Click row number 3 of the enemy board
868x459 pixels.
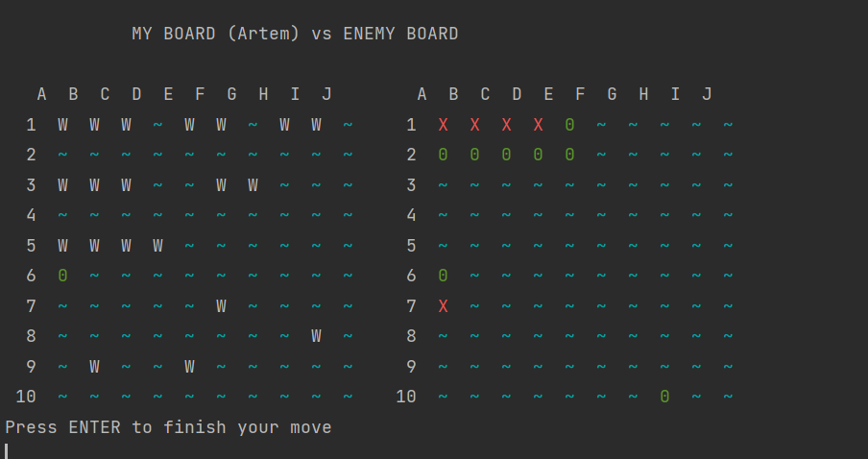click(411, 185)
